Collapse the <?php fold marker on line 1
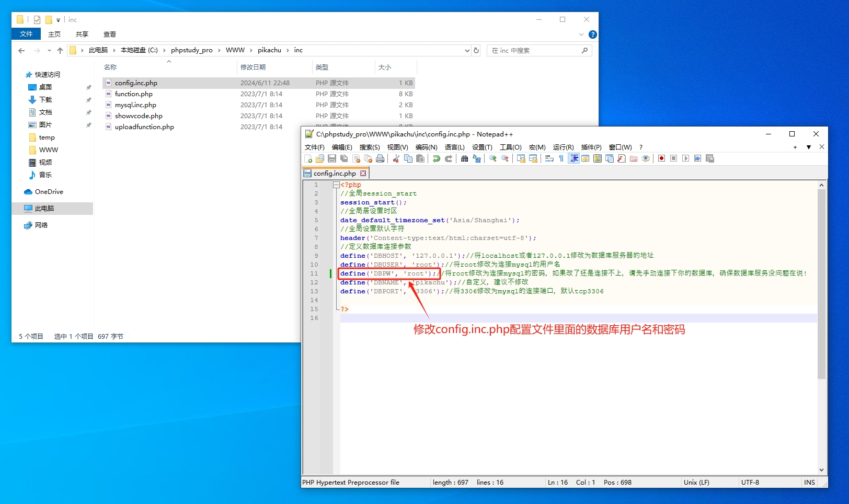 coord(336,185)
